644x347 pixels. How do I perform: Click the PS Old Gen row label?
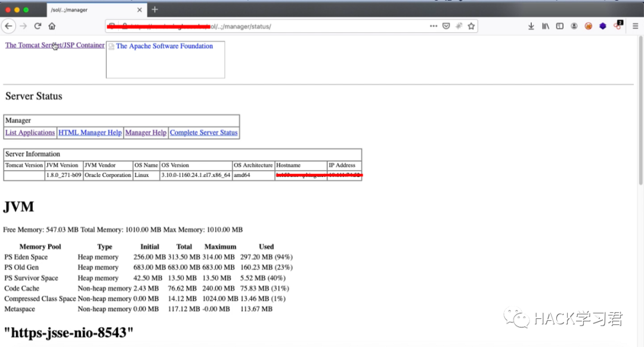pyautogui.click(x=21, y=267)
